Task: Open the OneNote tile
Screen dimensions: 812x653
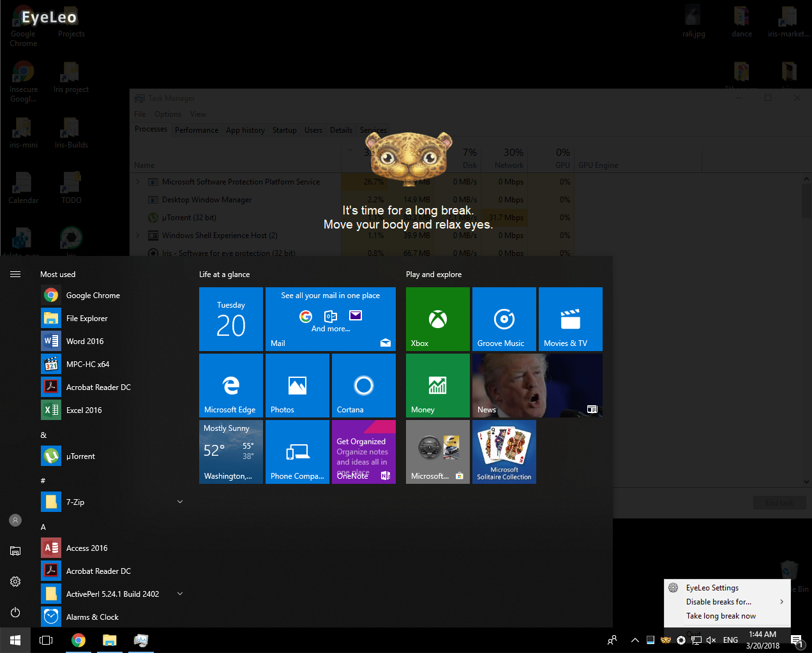Action: pyautogui.click(x=364, y=452)
